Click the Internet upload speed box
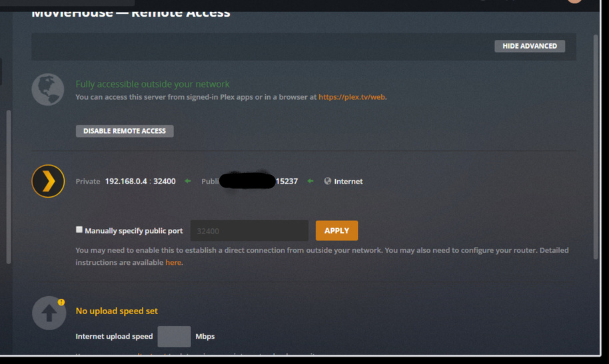This screenshot has height=364, width=609. [x=174, y=337]
